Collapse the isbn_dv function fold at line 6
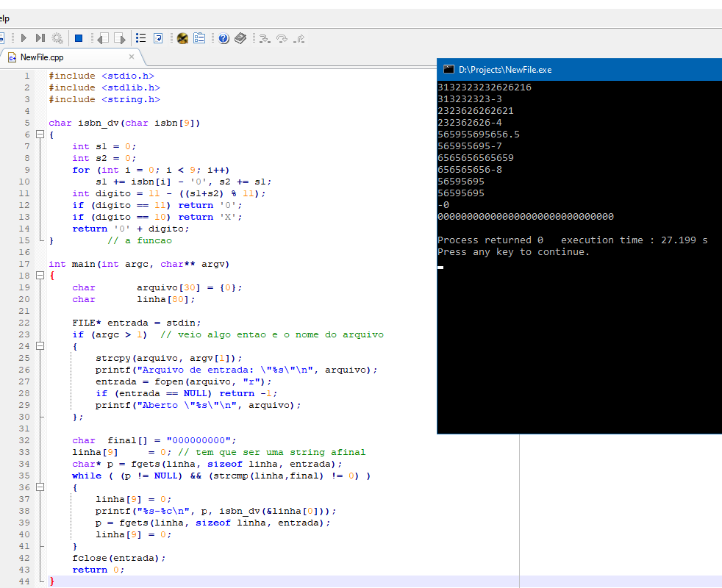722x588 pixels. 40,135
